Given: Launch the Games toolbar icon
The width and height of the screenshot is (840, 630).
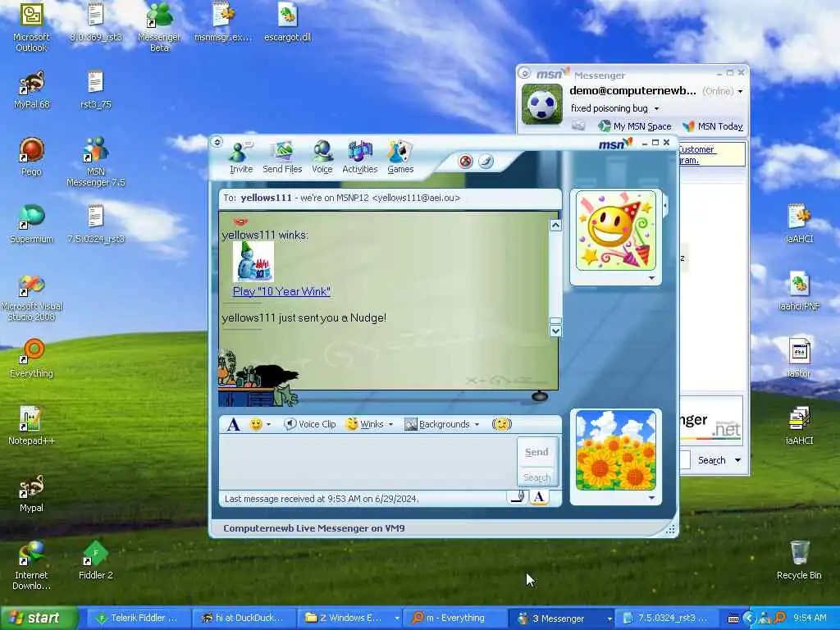Looking at the screenshot, I should (400, 157).
